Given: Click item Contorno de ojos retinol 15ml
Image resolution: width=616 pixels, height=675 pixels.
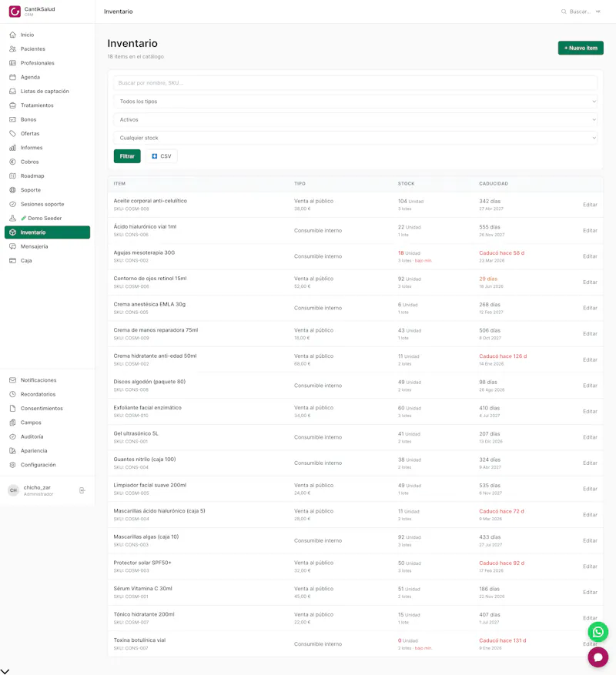Looking at the screenshot, I should coord(150,279).
